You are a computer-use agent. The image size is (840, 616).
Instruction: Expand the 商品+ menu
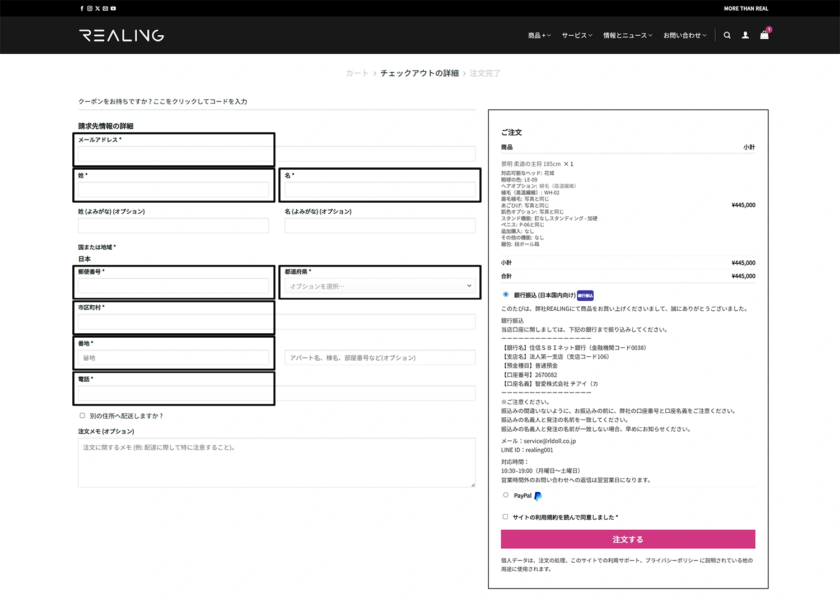coord(539,35)
